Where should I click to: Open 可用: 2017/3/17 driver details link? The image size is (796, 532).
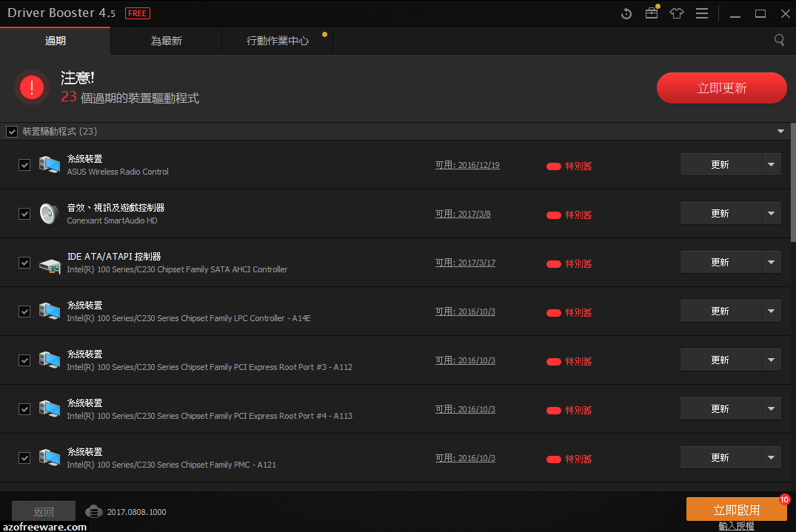[x=465, y=263]
